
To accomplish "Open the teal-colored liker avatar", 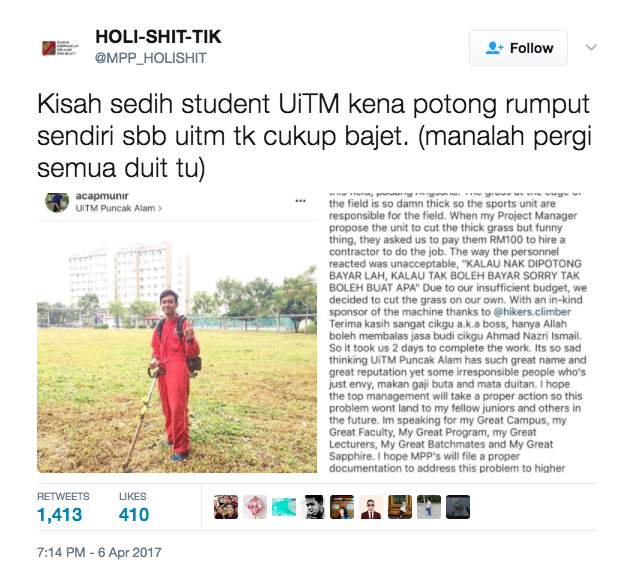I will [x=284, y=507].
